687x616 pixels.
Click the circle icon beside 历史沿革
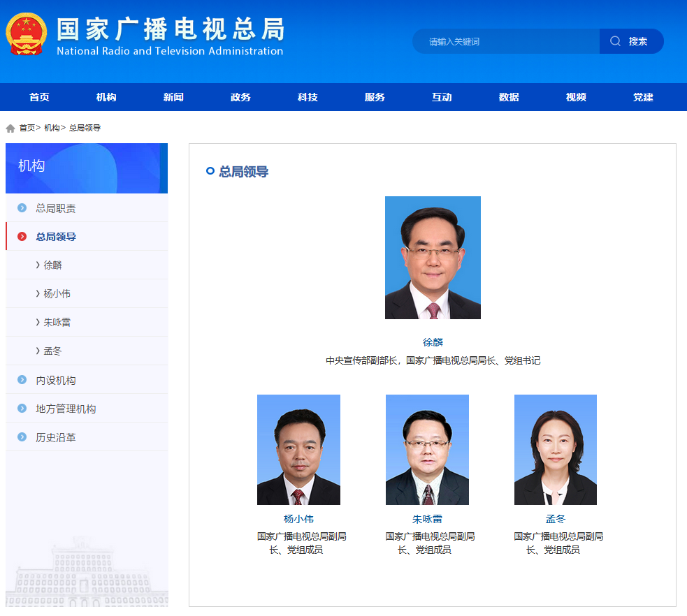22,437
